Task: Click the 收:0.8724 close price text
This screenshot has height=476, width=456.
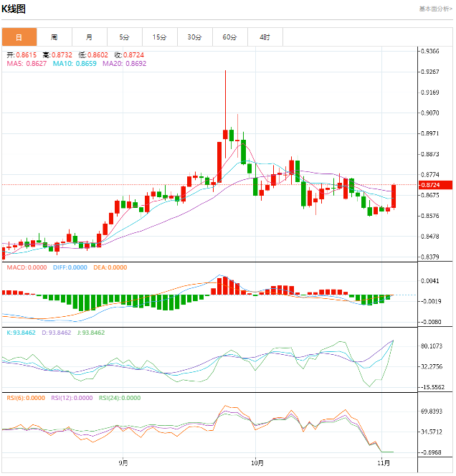Action: pyautogui.click(x=129, y=55)
